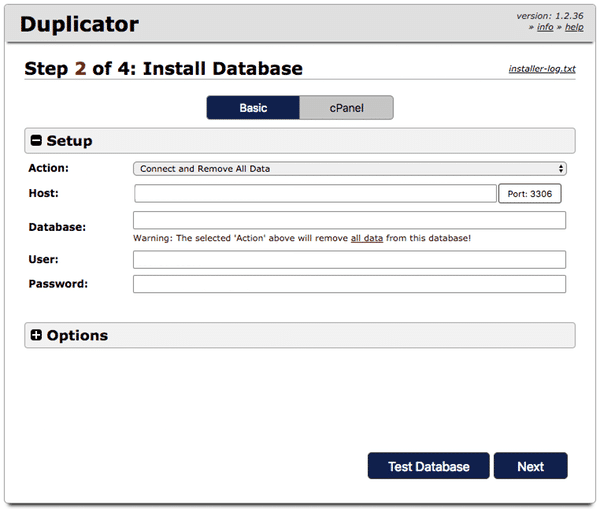Click the Next button

530,466
